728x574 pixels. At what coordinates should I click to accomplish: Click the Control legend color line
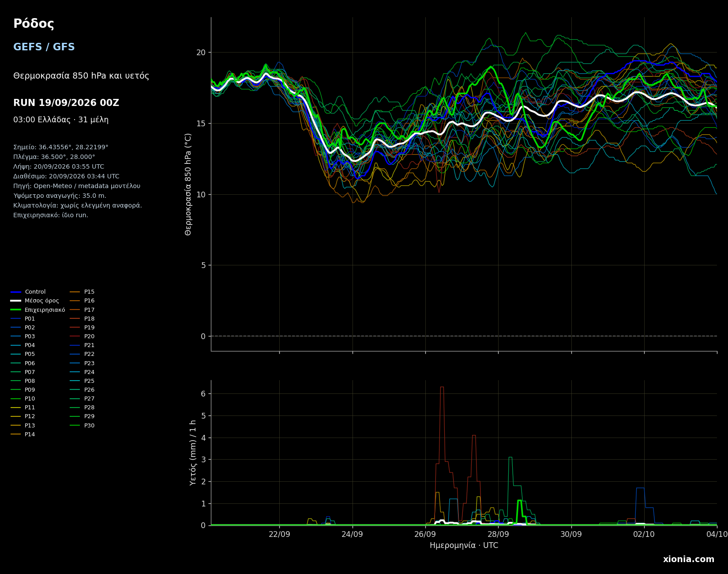tap(16, 292)
